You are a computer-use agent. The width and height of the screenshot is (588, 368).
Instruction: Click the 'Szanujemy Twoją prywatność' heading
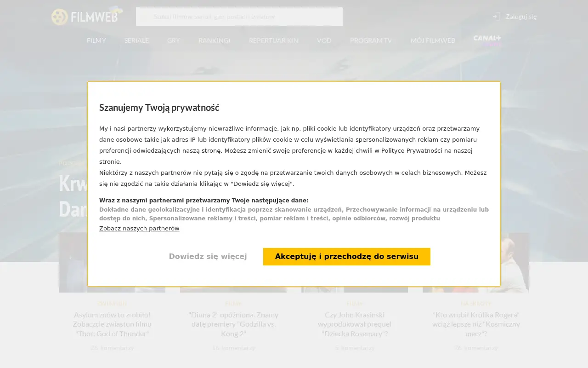(x=159, y=108)
